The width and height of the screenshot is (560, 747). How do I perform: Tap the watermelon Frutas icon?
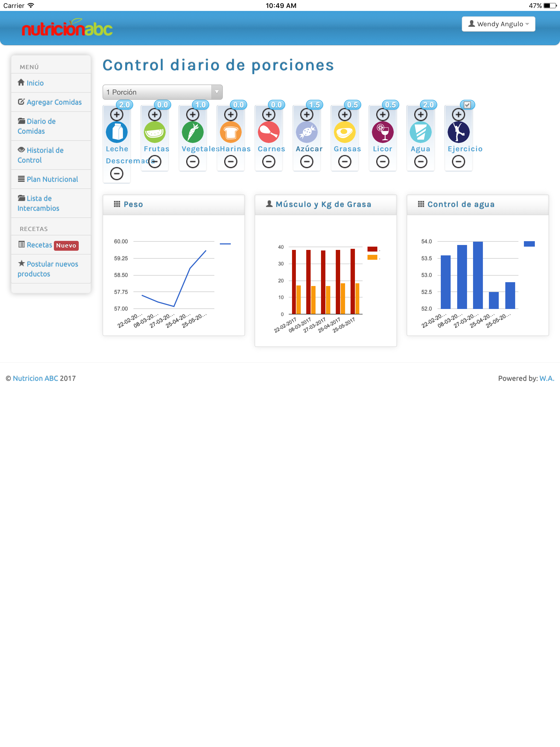pos(155,132)
